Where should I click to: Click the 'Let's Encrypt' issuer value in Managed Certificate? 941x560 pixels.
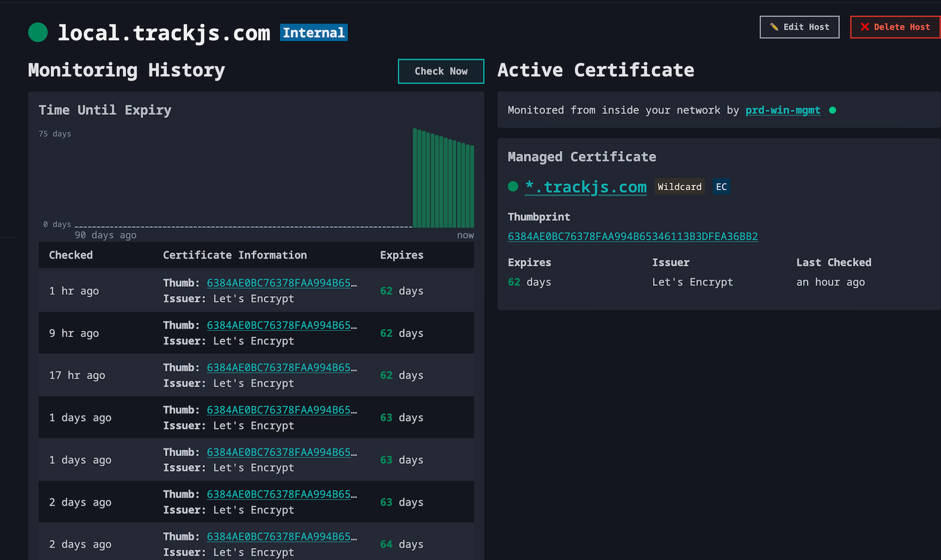[x=693, y=282]
